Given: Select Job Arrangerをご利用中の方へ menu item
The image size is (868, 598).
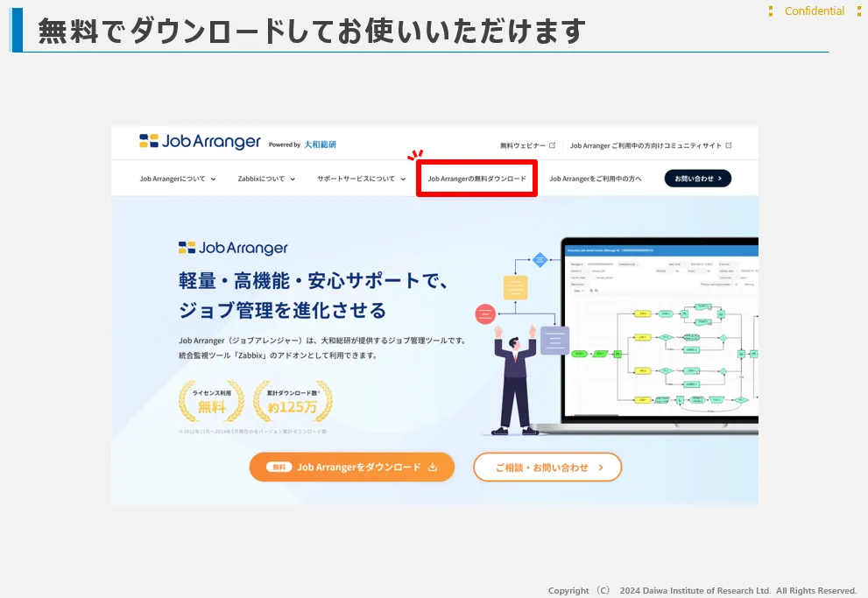Looking at the screenshot, I should (x=595, y=179).
